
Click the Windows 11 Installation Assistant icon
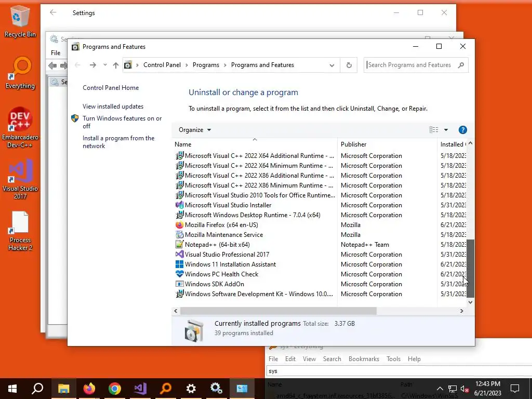(179, 264)
